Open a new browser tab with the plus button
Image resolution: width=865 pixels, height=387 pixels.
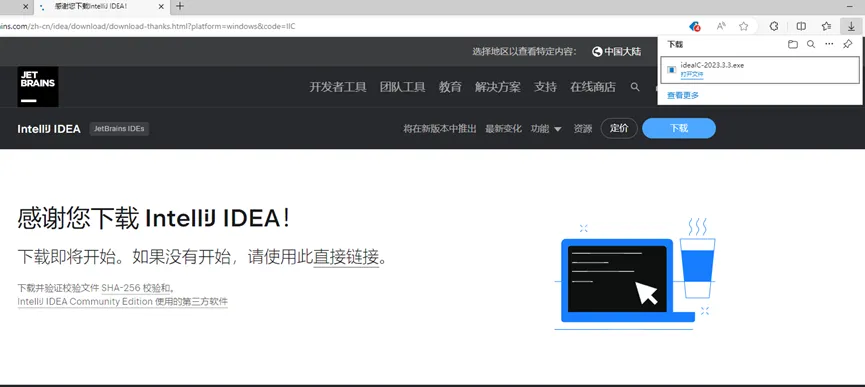pyautogui.click(x=179, y=7)
